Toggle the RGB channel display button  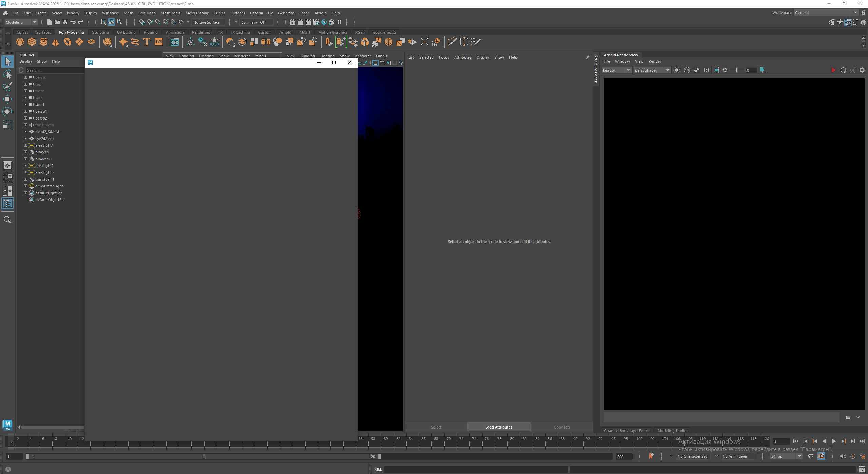point(687,70)
